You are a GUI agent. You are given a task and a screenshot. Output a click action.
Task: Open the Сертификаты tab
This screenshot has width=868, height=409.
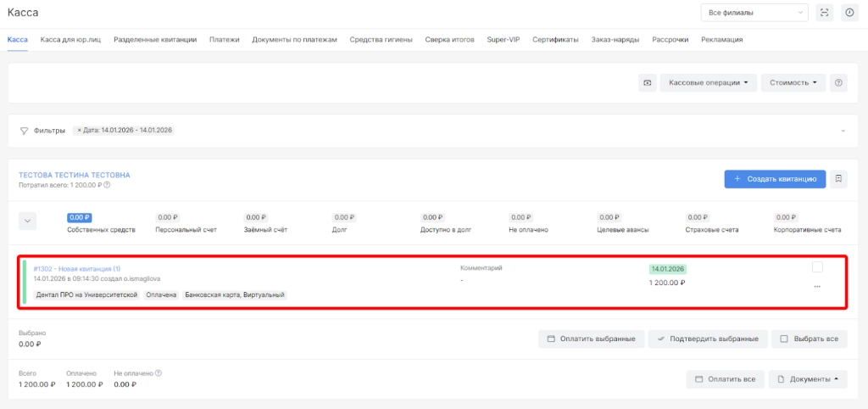click(555, 39)
